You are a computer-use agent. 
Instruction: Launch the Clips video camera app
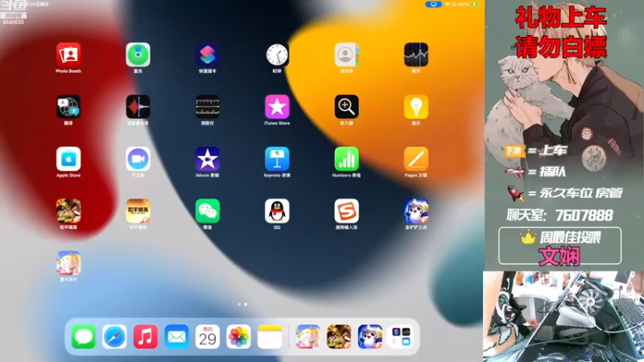138,158
